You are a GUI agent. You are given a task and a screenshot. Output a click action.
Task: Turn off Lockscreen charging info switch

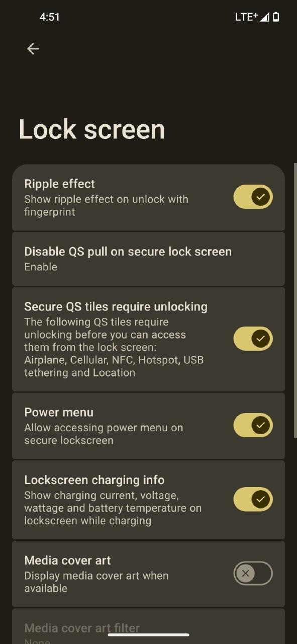(253, 499)
